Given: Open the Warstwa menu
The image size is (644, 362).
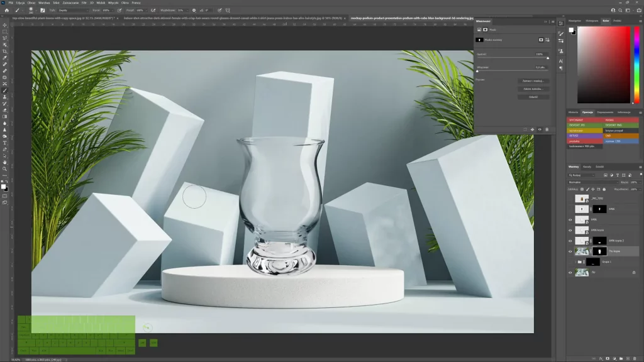Looking at the screenshot, I should 44,3.
